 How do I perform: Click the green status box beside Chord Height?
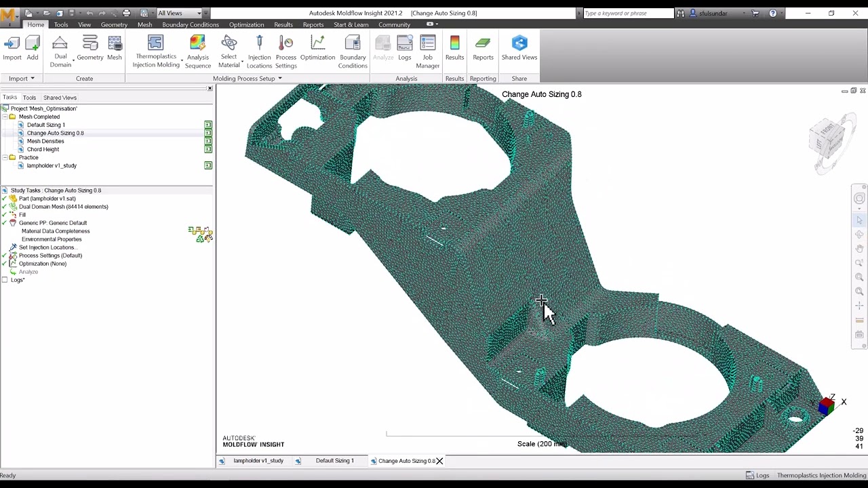pyautogui.click(x=208, y=149)
